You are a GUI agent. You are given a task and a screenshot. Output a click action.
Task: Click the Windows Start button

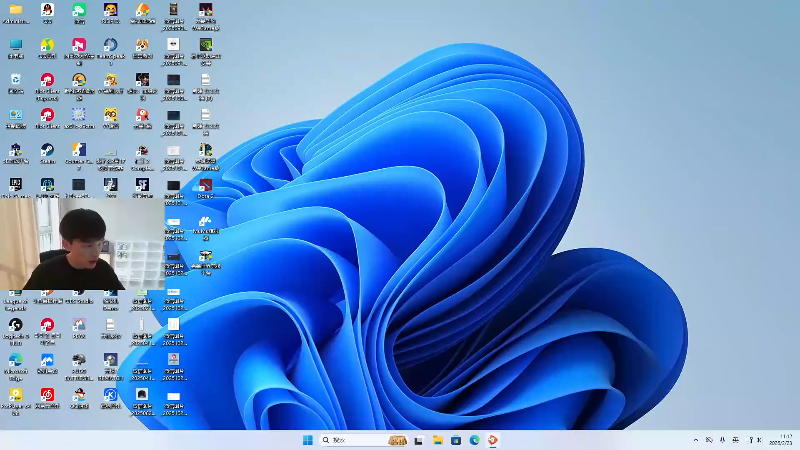(307, 440)
